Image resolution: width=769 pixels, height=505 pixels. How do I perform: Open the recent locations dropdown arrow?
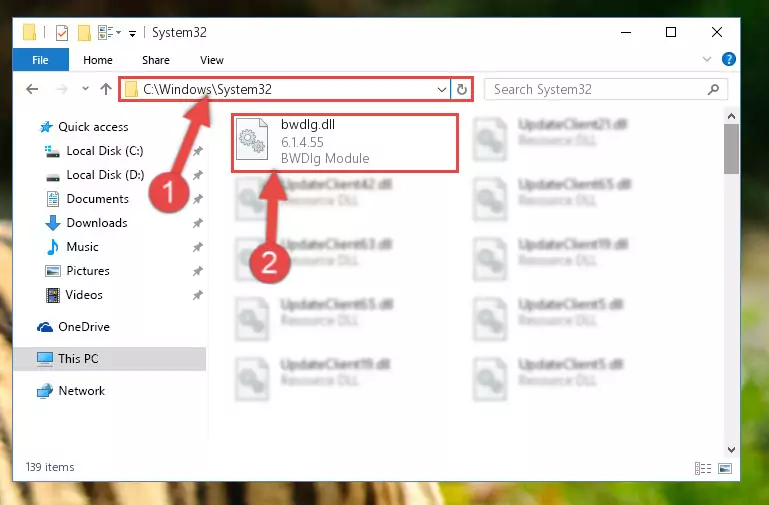pyautogui.click(x=85, y=89)
